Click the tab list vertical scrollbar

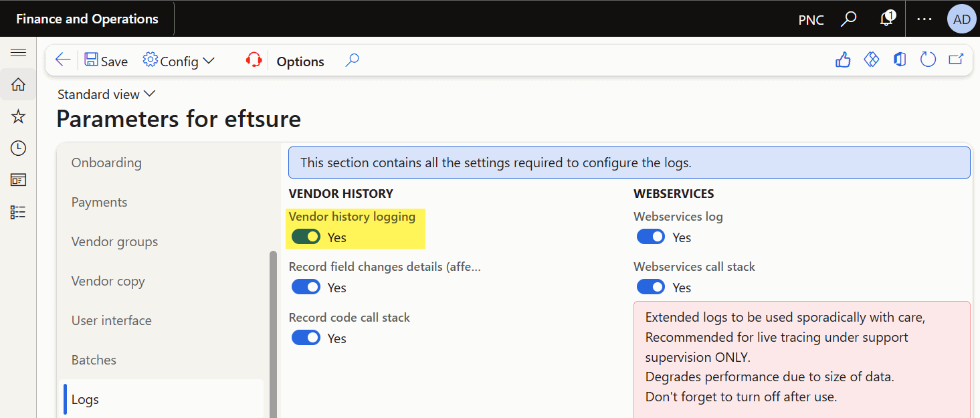tap(272, 334)
